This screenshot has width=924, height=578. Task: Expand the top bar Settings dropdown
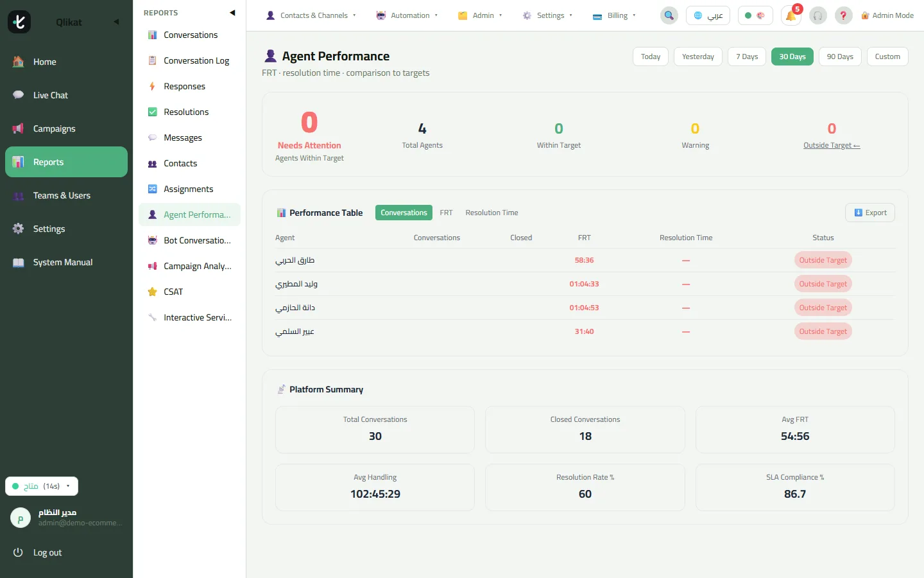547,15
